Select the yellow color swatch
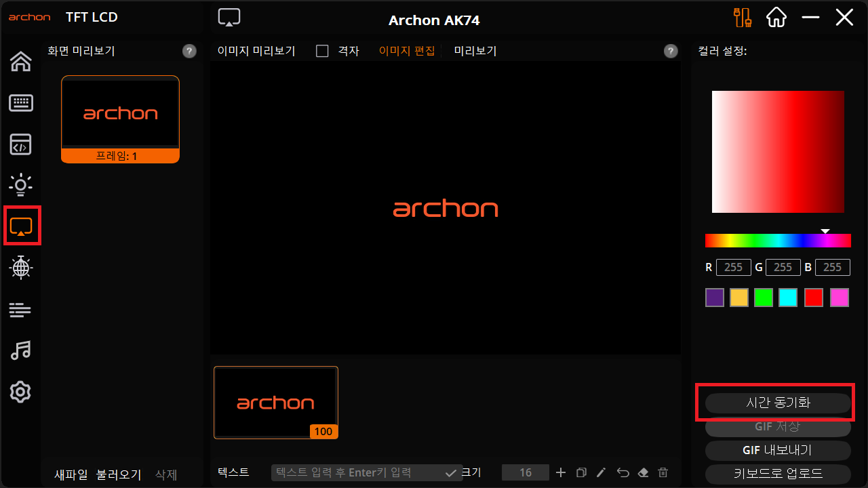868x488 pixels. (739, 298)
